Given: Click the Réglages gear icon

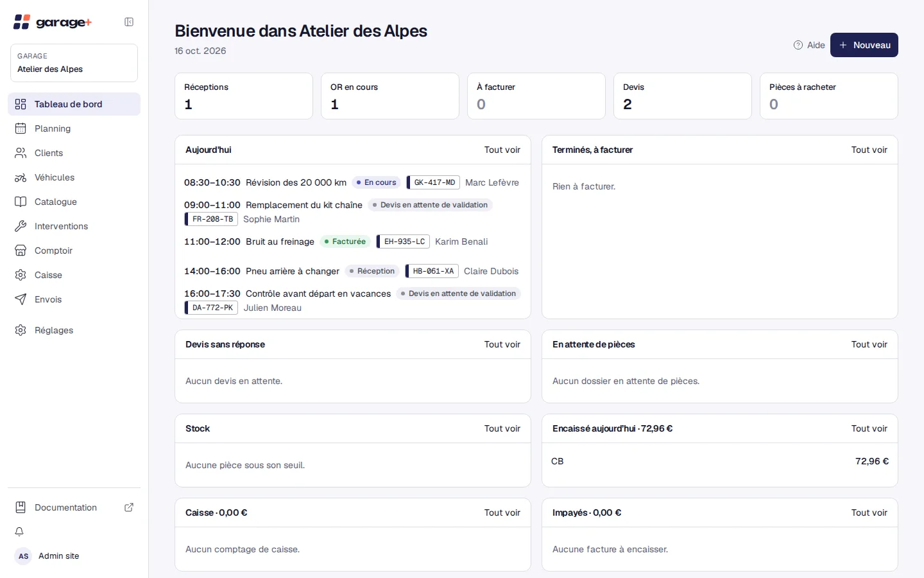Looking at the screenshot, I should (x=21, y=330).
